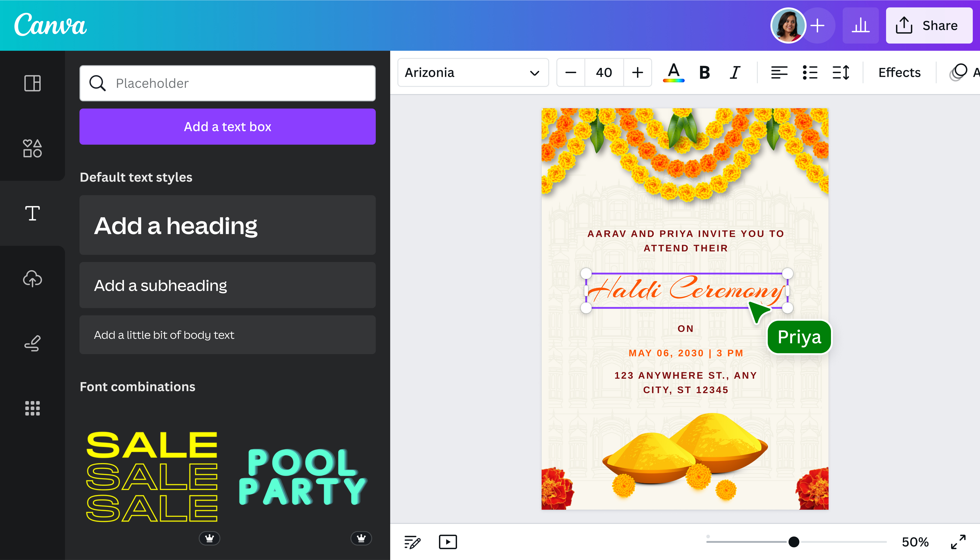Click the search magnifier icon
The image size is (980, 560).
[x=97, y=83]
